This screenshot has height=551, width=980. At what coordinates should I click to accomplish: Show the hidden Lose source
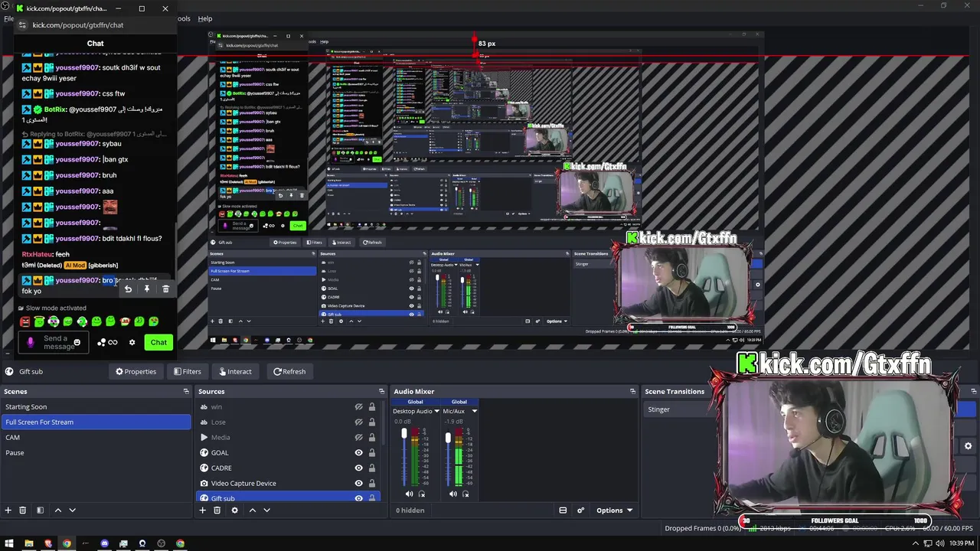point(358,422)
